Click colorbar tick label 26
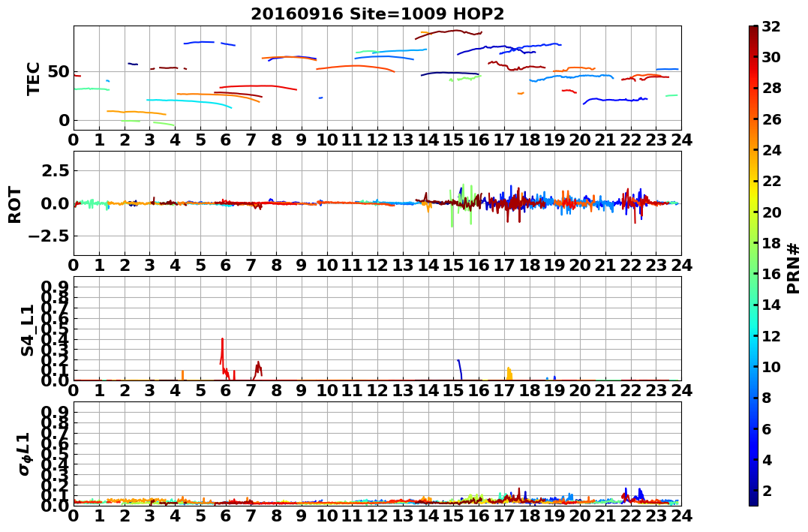 coord(771,119)
